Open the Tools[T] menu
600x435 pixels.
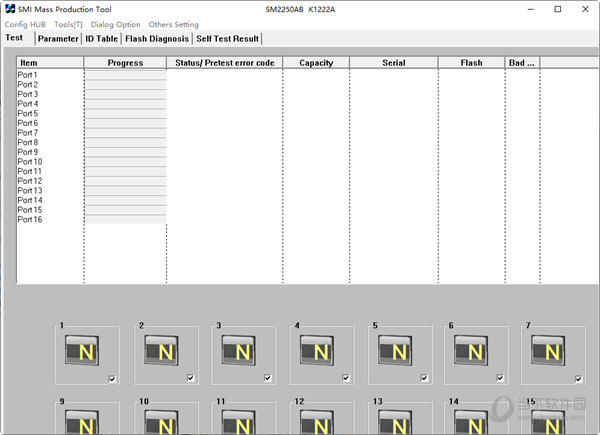pyautogui.click(x=68, y=24)
